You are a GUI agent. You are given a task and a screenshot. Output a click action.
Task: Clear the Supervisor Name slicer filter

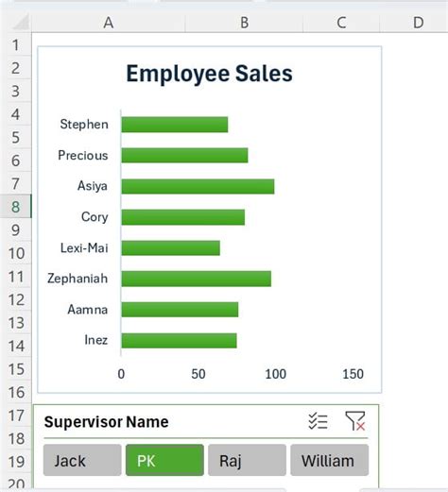coord(355,421)
